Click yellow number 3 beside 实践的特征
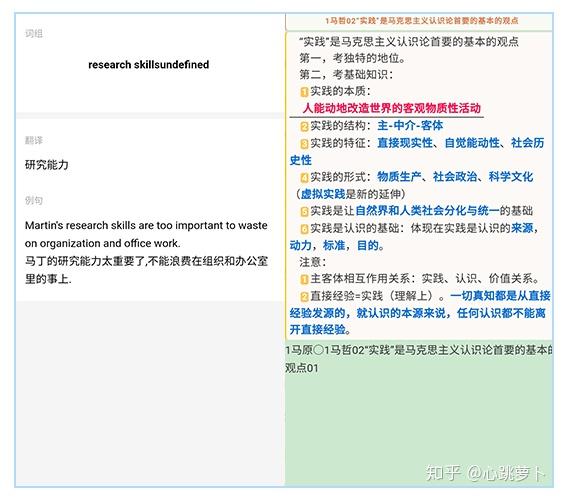The image size is (561, 497). tap(304, 144)
